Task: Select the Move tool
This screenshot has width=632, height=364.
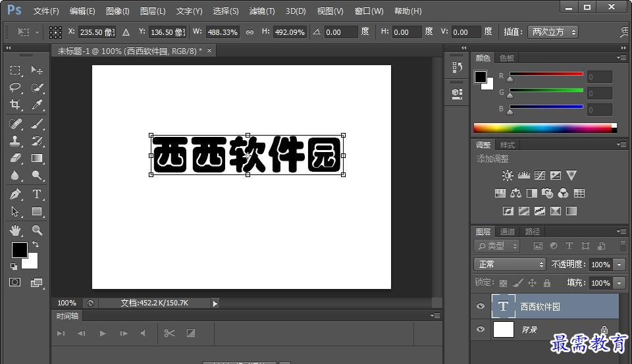Action: pos(37,70)
